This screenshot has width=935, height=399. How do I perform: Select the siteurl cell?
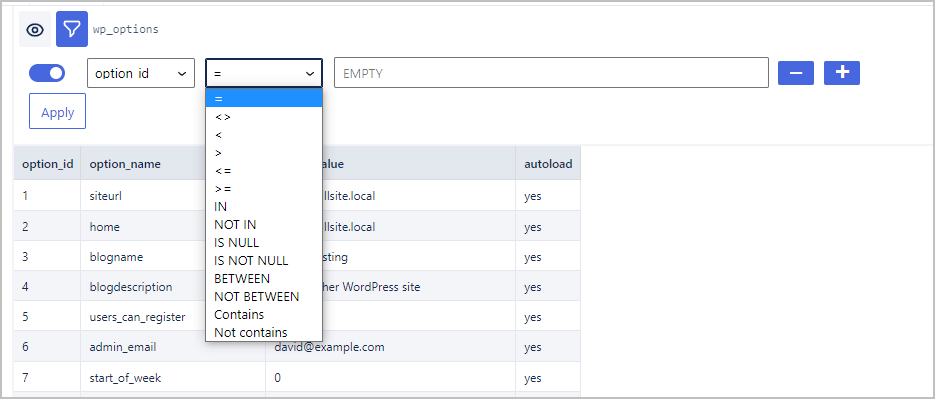coord(143,195)
